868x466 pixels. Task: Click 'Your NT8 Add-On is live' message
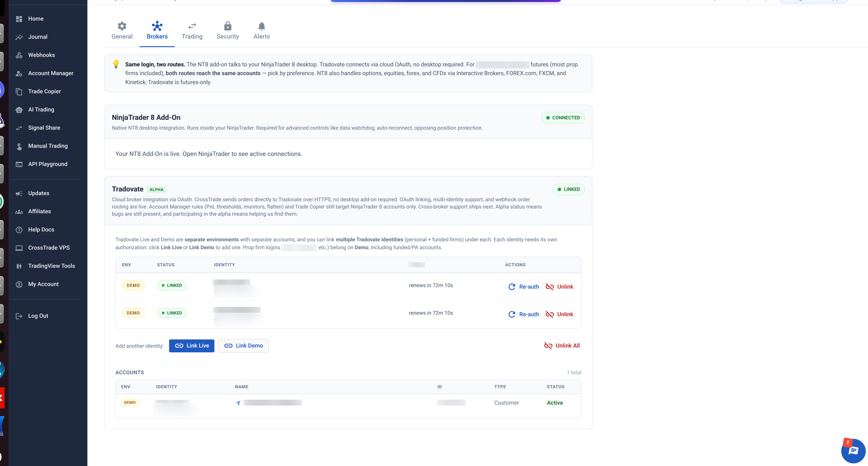(209, 154)
